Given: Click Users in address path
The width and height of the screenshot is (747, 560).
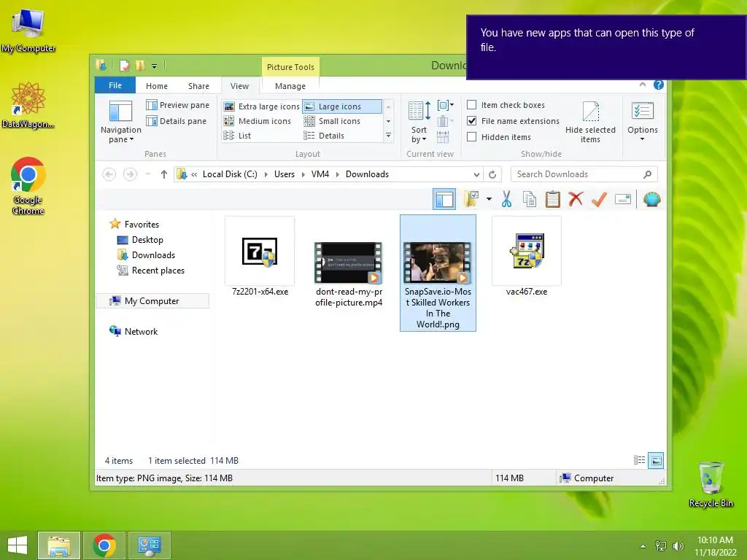Looking at the screenshot, I should click(x=285, y=174).
